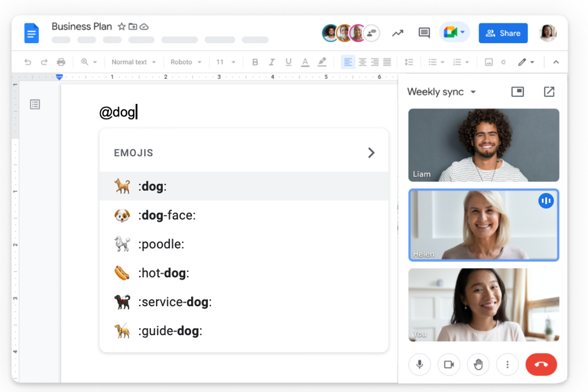Click your own video tile
This screenshot has height=392, width=588.
click(x=484, y=305)
